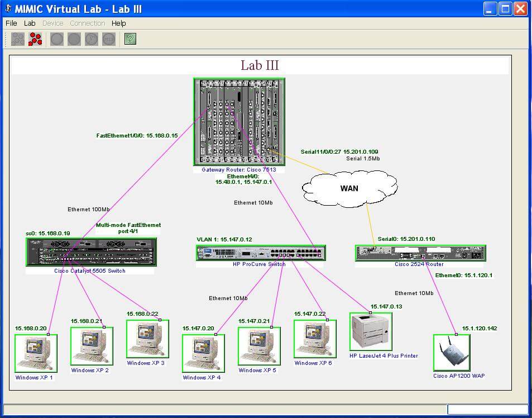Image resolution: width=532 pixels, height=418 pixels.
Task: Click the WAN cloud
Action: point(349,188)
